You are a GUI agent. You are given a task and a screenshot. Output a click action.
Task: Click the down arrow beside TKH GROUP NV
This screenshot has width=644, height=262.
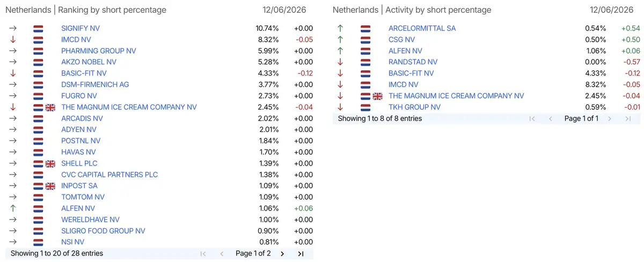click(x=340, y=107)
